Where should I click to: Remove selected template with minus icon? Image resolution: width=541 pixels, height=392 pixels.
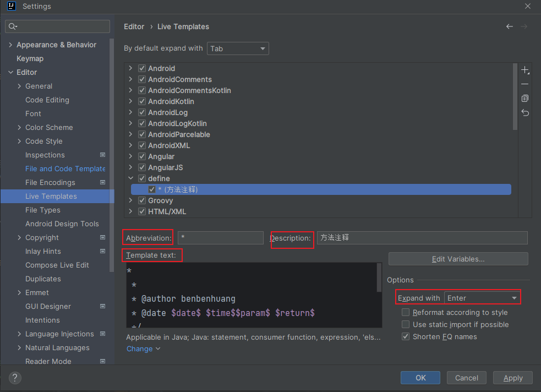tap(525, 84)
